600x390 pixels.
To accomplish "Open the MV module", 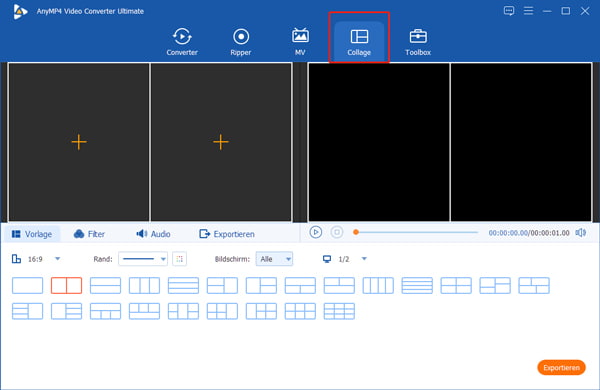I will [x=300, y=41].
